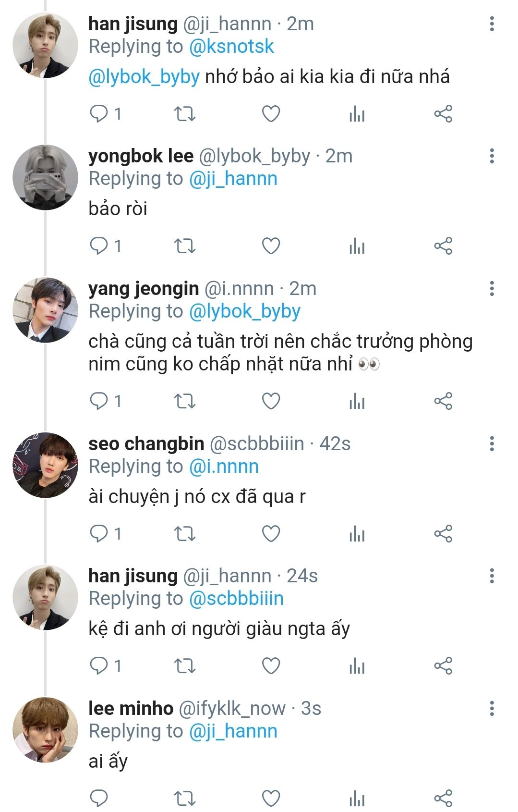Screen dimensions: 518x812
Task: Open more options for lee minho's tweet
Action: [x=492, y=708]
